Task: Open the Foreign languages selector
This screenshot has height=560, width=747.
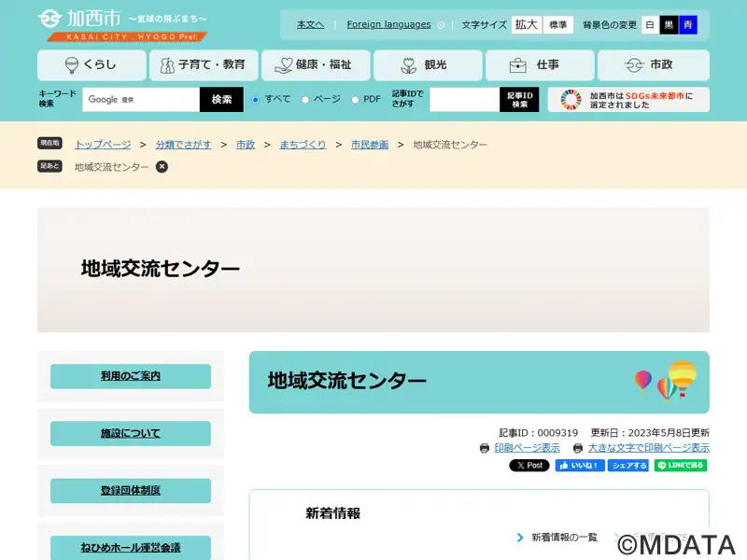Action: 395,25
